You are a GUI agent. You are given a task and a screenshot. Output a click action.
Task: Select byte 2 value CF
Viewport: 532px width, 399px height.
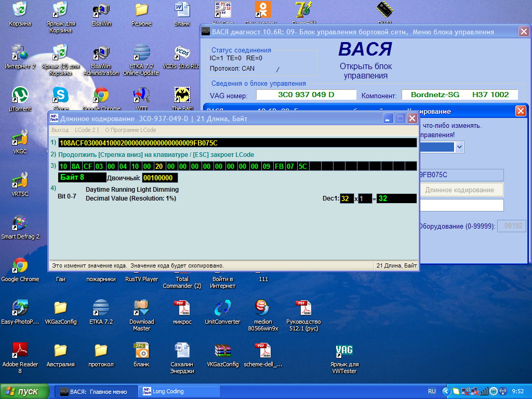[x=88, y=166]
